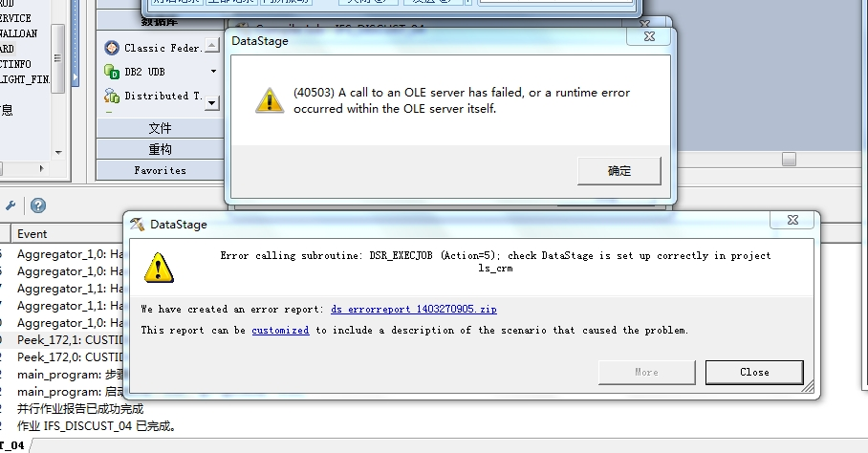Viewport: 868px width, 453px height.
Task: Close the DSR_EXECJOB error dialog window
Action: (792, 220)
